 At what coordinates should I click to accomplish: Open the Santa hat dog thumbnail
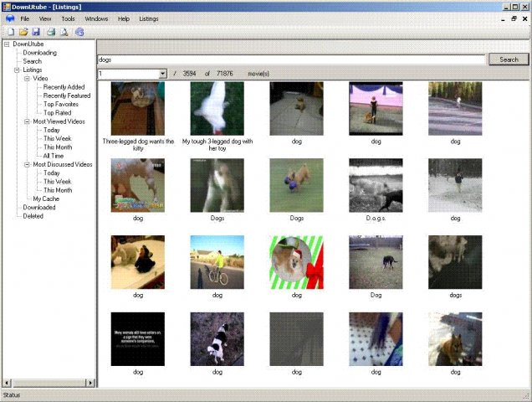pos(297,262)
